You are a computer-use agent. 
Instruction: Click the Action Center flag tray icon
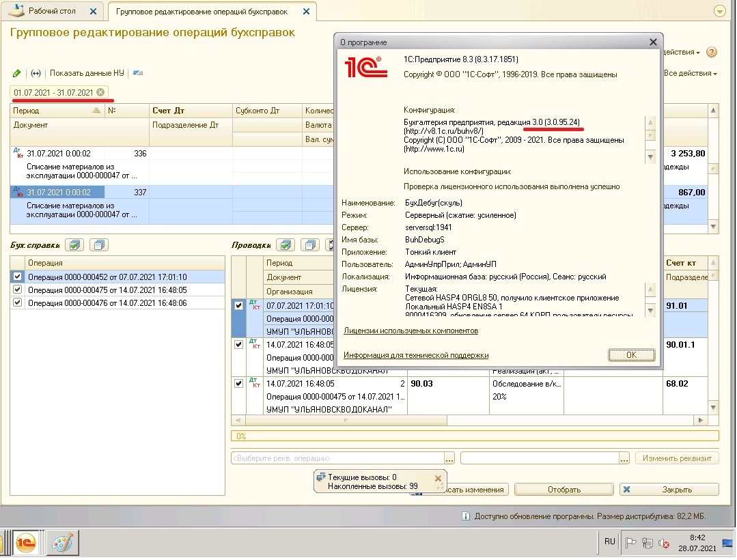[630, 543]
